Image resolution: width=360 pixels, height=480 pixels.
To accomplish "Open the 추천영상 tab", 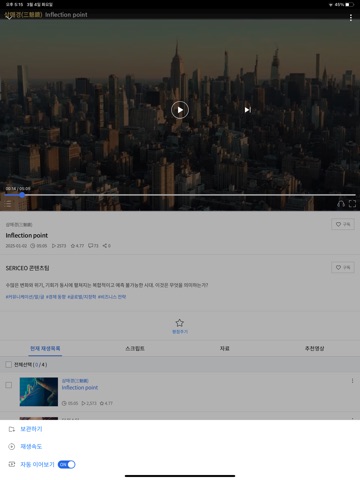I will click(x=315, y=348).
